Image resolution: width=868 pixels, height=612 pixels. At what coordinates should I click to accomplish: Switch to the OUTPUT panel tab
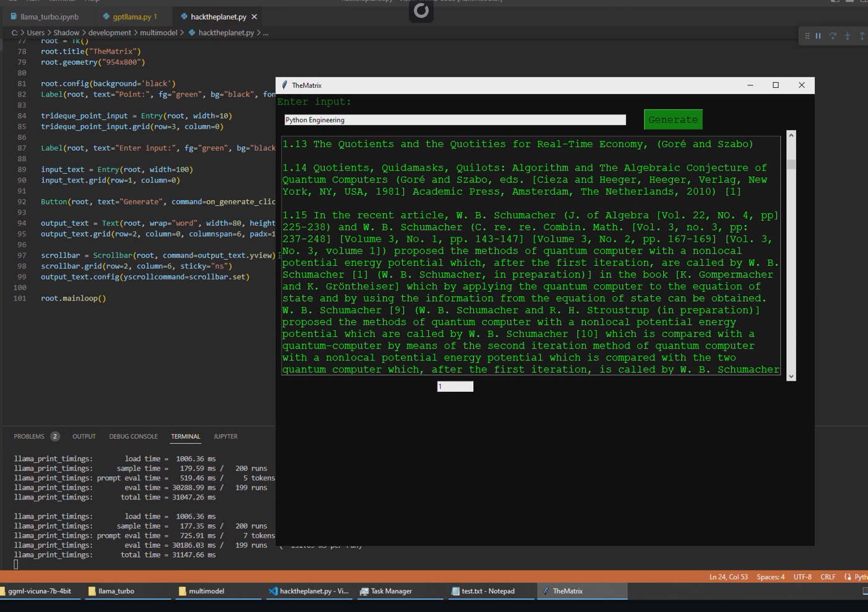[x=84, y=436]
